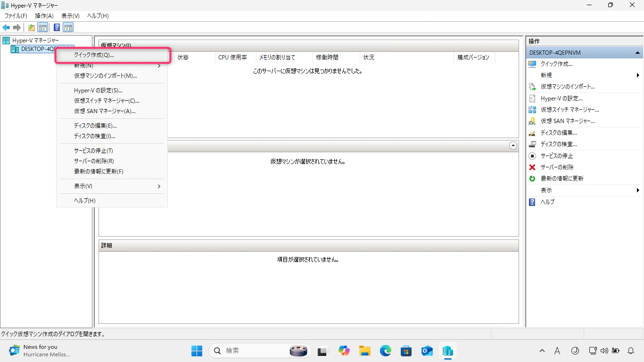The width and height of the screenshot is (644, 362).
Task: Click the taskbar 検索 search box
Action: tap(259, 351)
